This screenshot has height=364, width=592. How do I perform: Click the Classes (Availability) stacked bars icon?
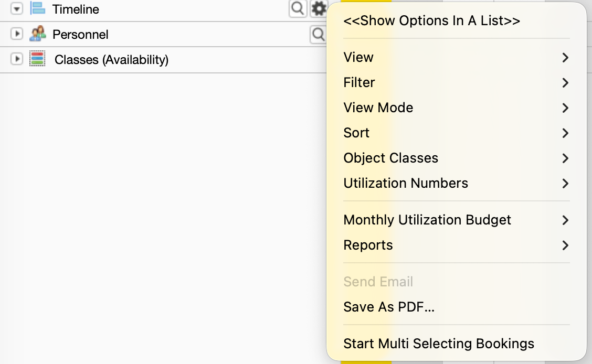click(x=37, y=59)
